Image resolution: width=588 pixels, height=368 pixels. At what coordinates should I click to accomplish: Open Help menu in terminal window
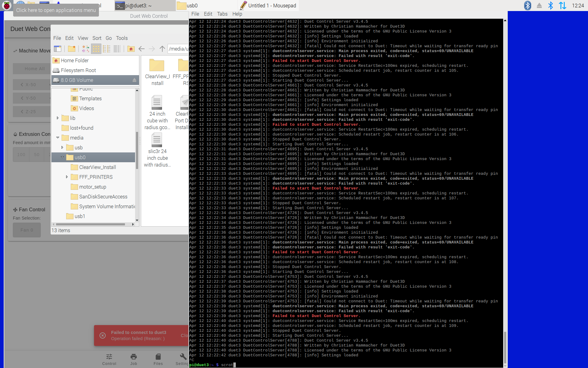pos(237,14)
